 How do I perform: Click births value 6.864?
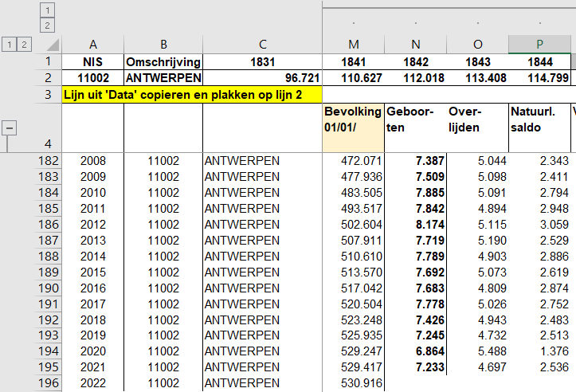pyautogui.click(x=416, y=351)
